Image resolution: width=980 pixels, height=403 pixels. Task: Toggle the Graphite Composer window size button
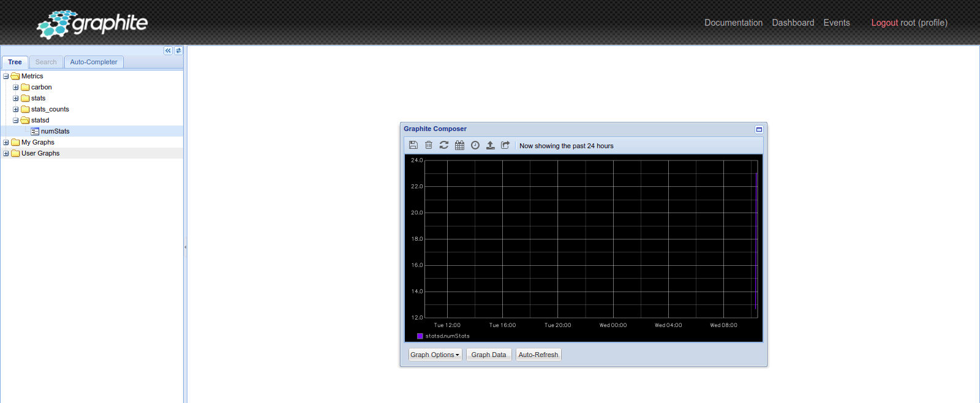click(x=759, y=129)
